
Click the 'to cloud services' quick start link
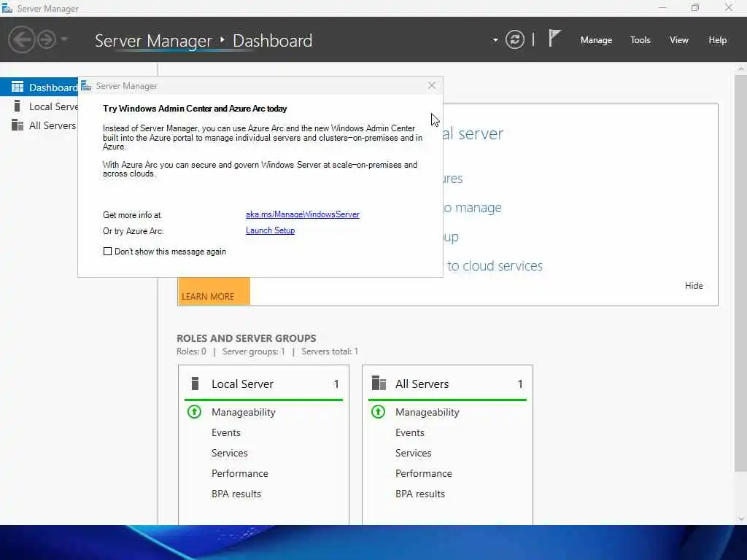coord(495,265)
